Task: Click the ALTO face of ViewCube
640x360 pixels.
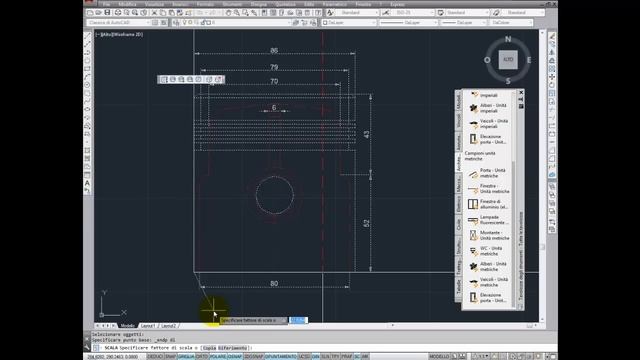Action: [x=508, y=60]
